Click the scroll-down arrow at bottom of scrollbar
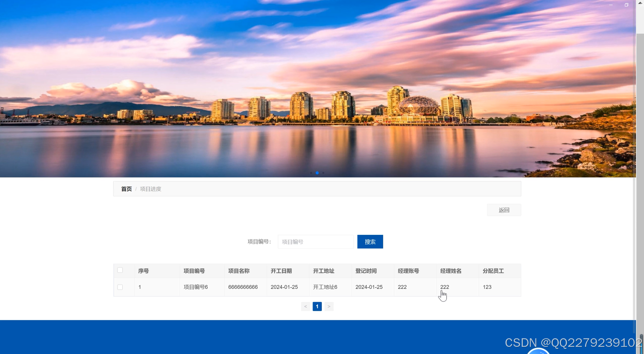 pos(640,352)
